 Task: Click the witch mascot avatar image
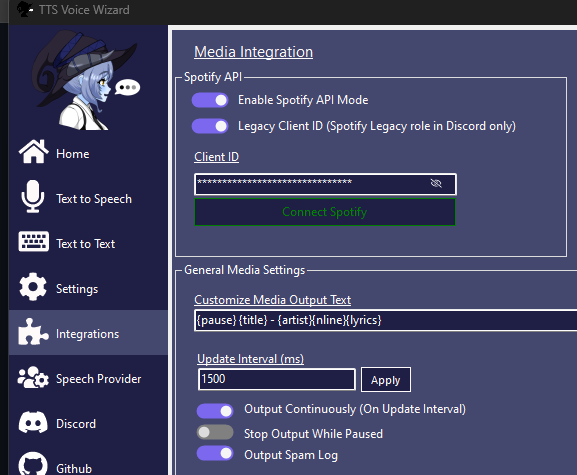[x=88, y=80]
